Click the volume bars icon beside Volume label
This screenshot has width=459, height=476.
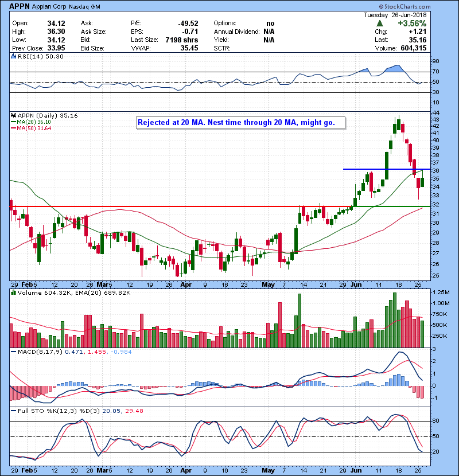(x=13, y=292)
